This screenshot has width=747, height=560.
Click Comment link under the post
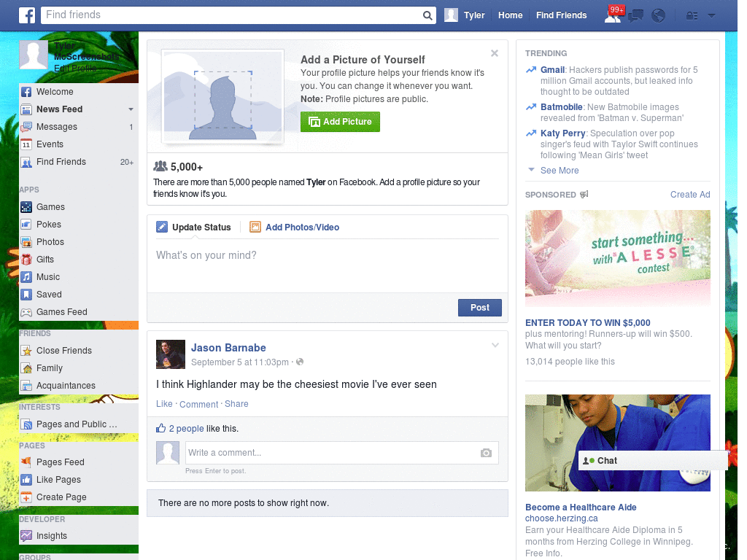point(198,404)
